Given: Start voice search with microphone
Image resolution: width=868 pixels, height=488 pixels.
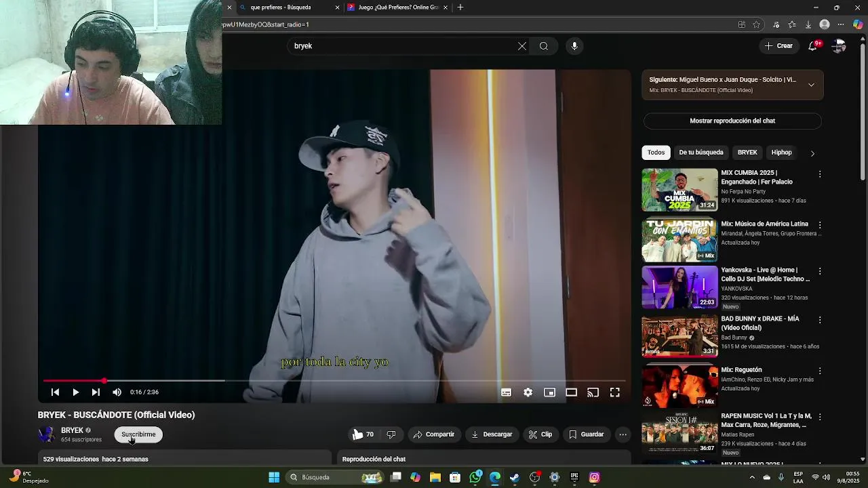Looking at the screenshot, I should (x=574, y=46).
